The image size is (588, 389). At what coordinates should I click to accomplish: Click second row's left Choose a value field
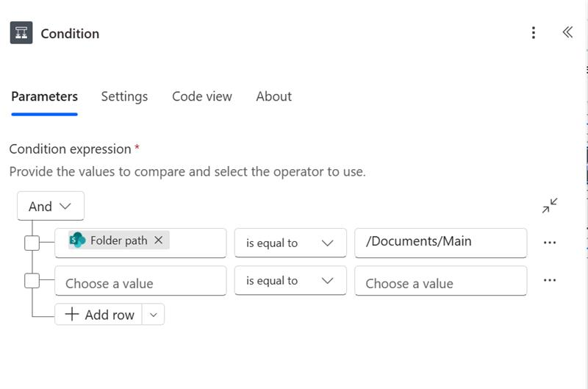tap(140, 282)
